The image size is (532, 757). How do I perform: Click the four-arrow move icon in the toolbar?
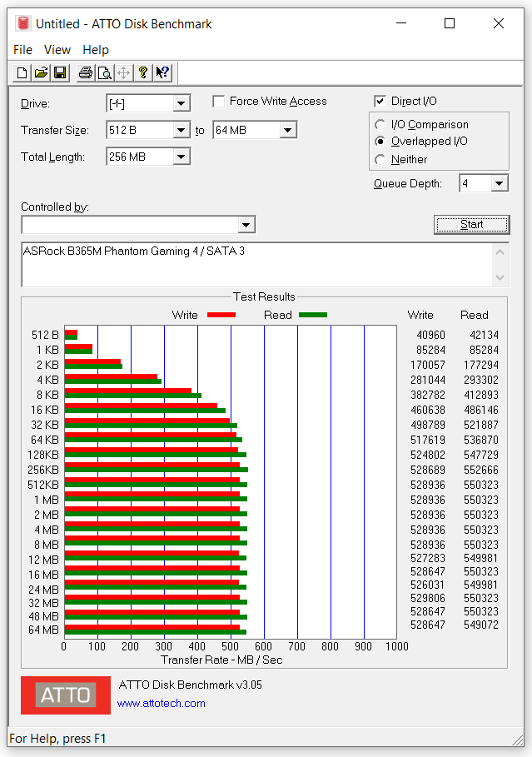(123, 73)
